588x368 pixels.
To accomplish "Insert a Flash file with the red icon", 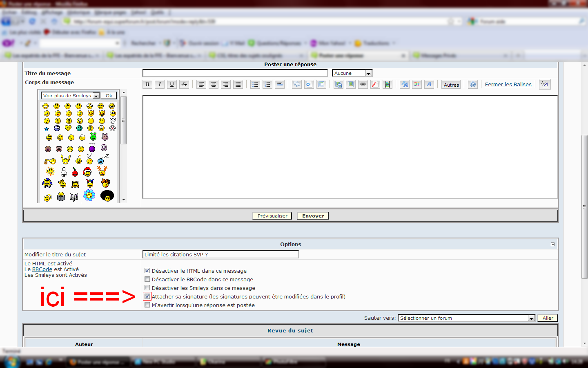I will point(375,85).
